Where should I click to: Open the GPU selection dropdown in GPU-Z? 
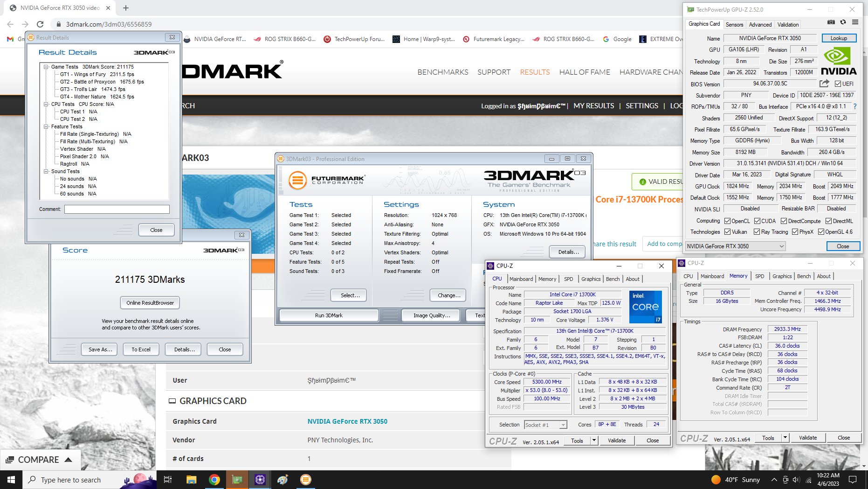pos(735,246)
